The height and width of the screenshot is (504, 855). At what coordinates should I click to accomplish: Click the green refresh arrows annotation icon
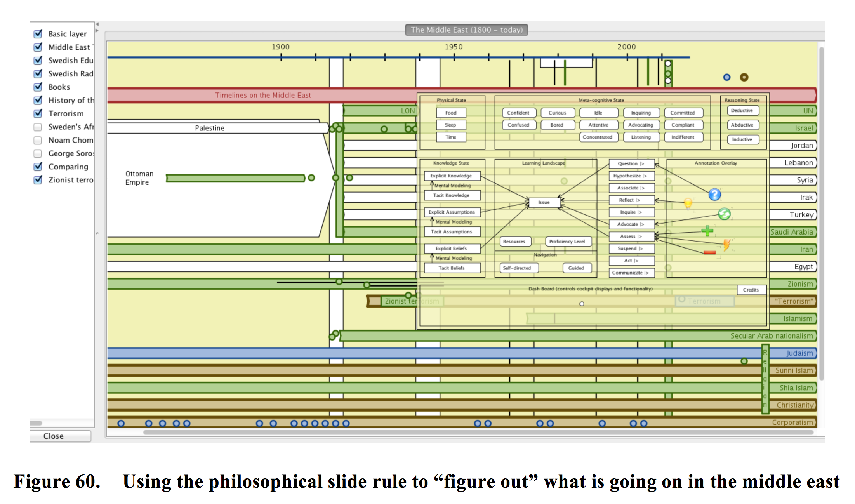coord(724,214)
